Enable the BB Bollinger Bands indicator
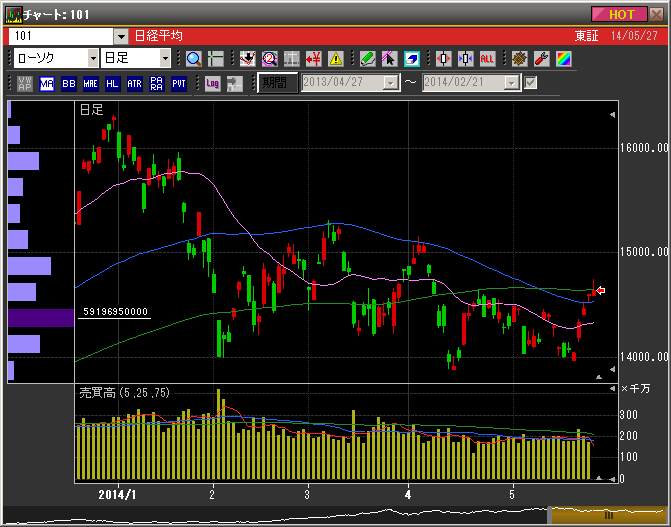 [69, 84]
